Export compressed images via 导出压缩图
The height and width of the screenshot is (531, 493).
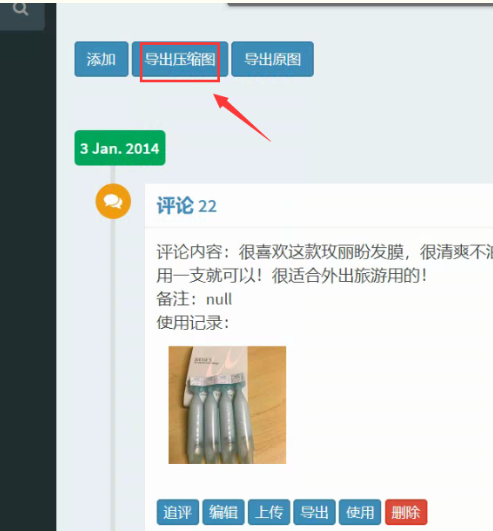180,59
